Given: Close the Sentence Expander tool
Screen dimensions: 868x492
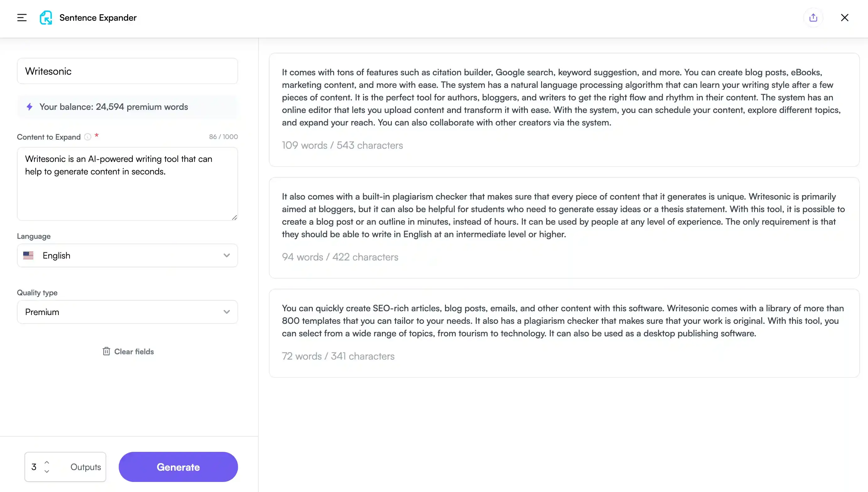Looking at the screenshot, I should pyautogui.click(x=845, y=18).
